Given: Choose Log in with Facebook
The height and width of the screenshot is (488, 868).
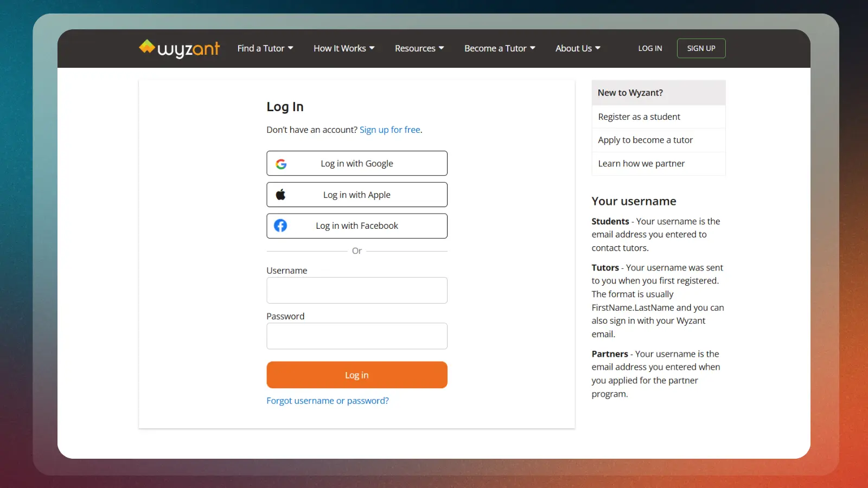Looking at the screenshot, I should pos(357,226).
